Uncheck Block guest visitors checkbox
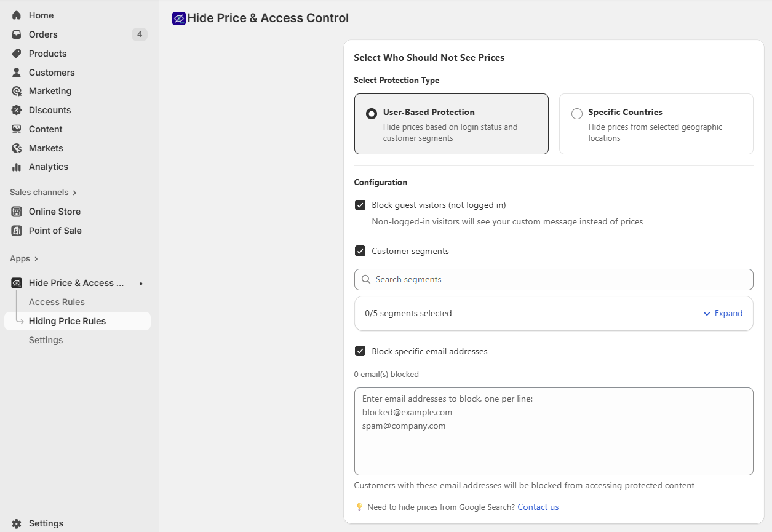The image size is (772, 532). 360,205
